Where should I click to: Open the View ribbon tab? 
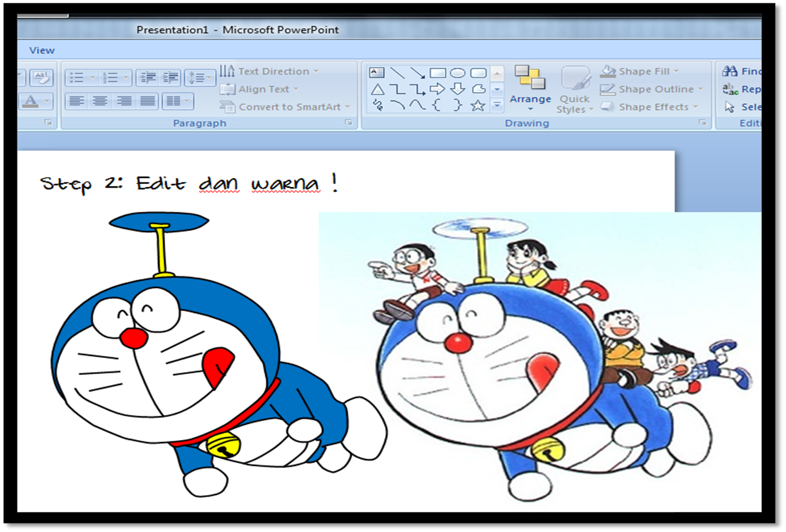point(42,50)
